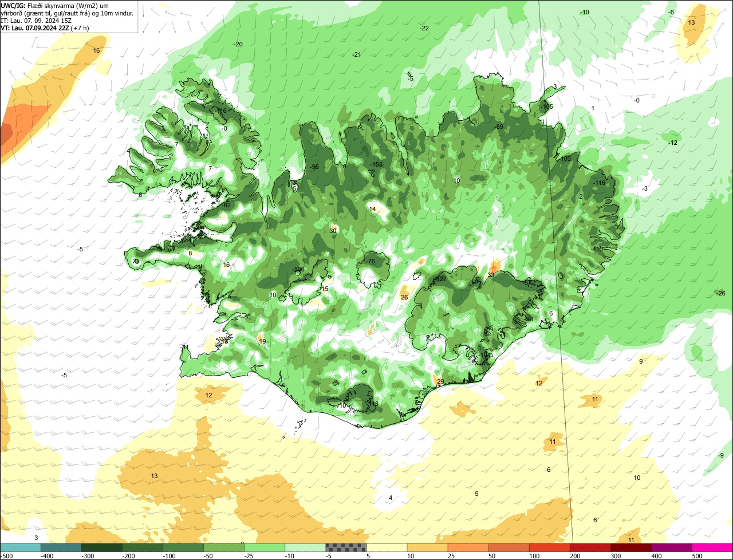Click the purple 400 to 500 legend swatch
The width and height of the screenshot is (733, 560).
(671, 547)
